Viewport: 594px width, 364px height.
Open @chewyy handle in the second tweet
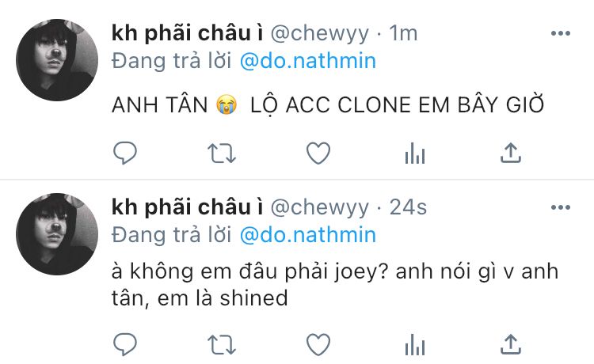pyautogui.click(x=320, y=208)
